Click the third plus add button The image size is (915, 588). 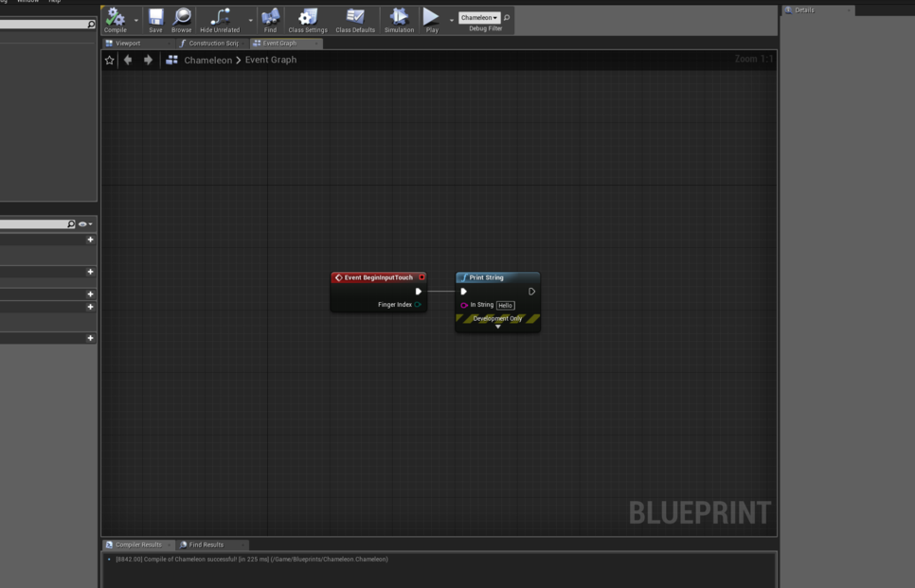click(x=90, y=294)
